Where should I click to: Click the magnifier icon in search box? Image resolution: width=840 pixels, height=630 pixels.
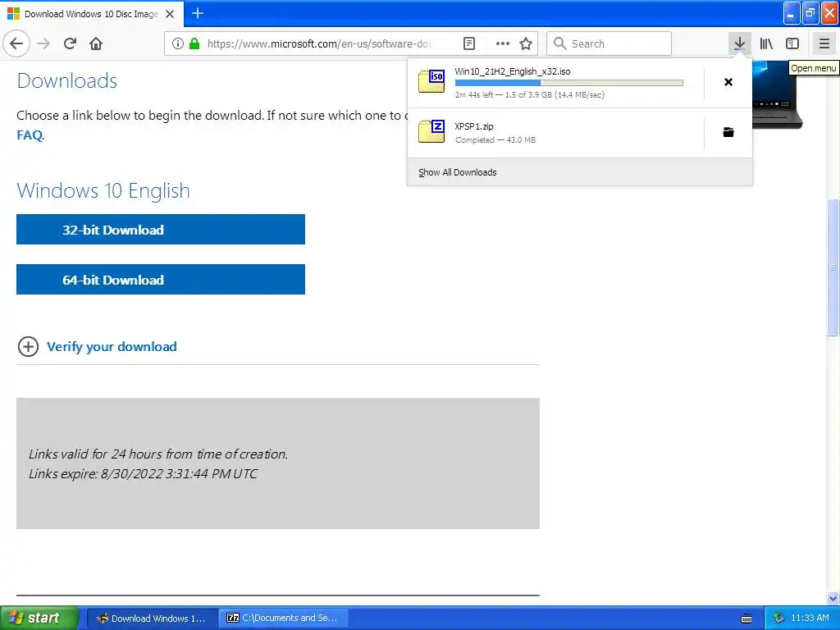tap(559, 43)
